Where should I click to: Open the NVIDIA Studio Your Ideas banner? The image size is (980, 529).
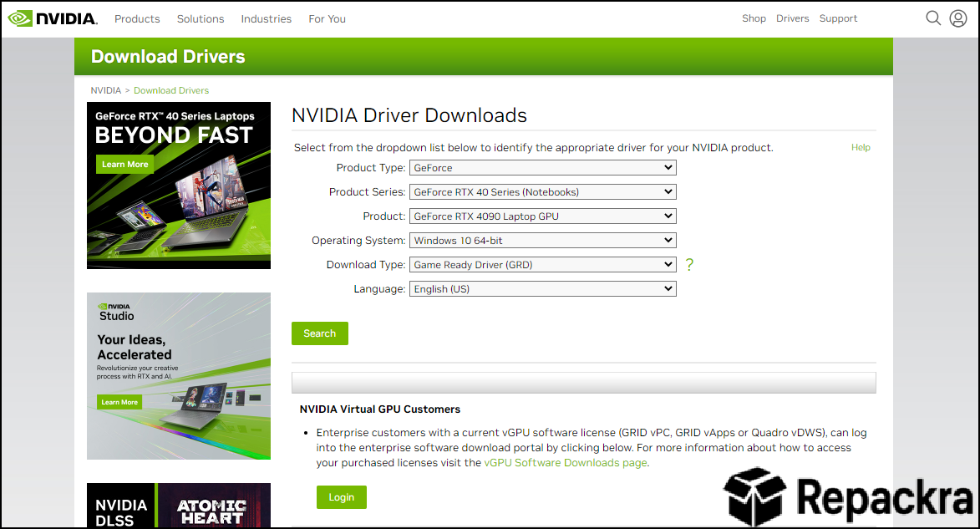pos(179,376)
